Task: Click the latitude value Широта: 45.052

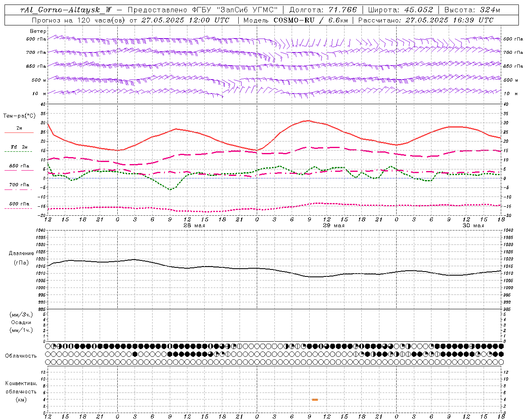Action: click(400, 10)
